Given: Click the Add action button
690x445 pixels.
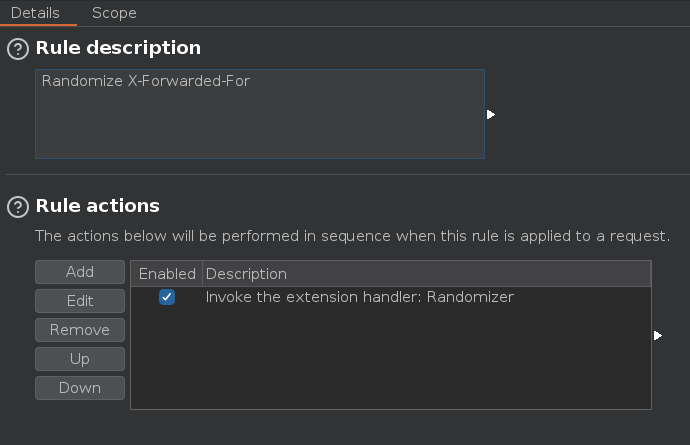Looking at the screenshot, I should [x=80, y=272].
